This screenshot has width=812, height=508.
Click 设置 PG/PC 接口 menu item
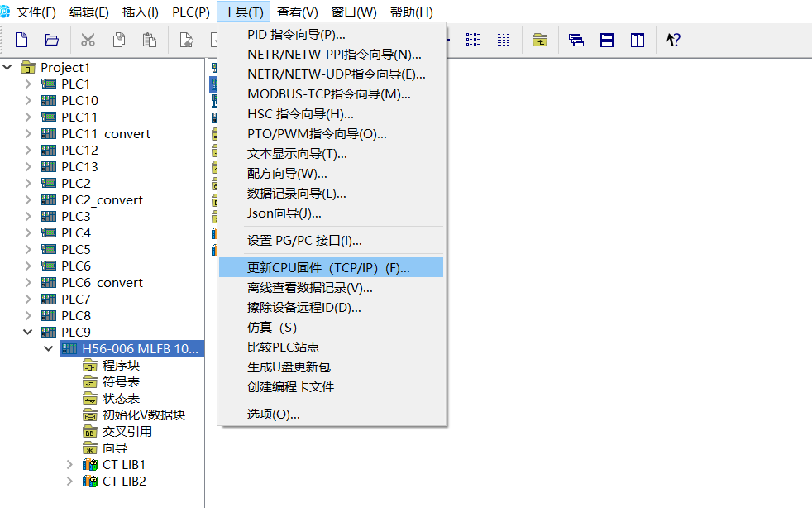click(304, 241)
